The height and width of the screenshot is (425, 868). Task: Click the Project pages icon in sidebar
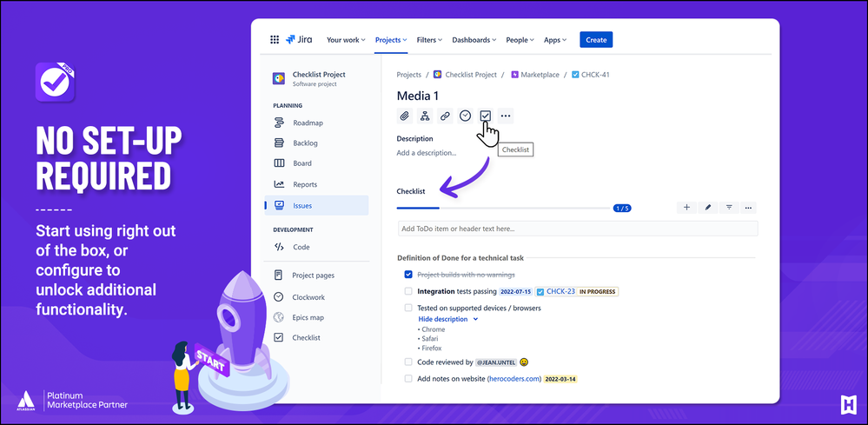[x=279, y=275]
